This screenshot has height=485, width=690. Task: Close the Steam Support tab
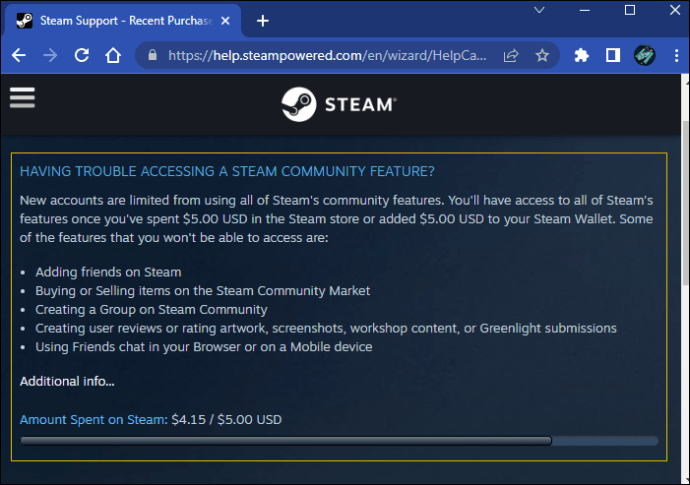click(225, 21)
